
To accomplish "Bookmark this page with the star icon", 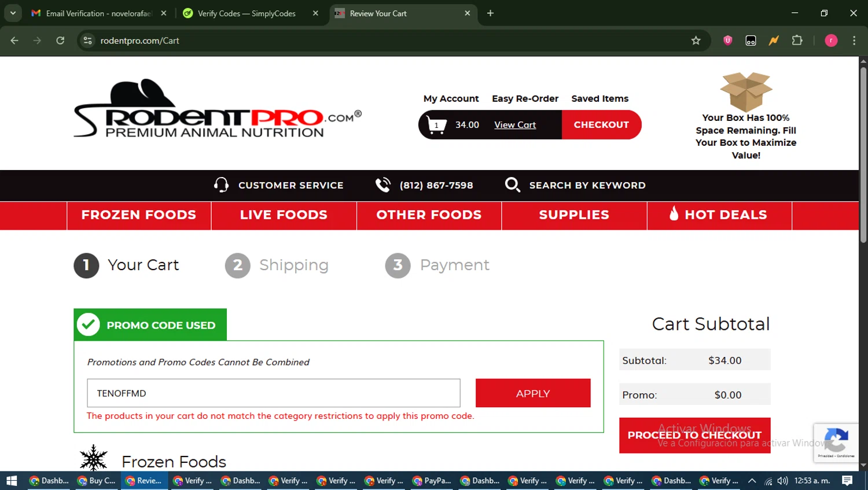I will point(696,40).
